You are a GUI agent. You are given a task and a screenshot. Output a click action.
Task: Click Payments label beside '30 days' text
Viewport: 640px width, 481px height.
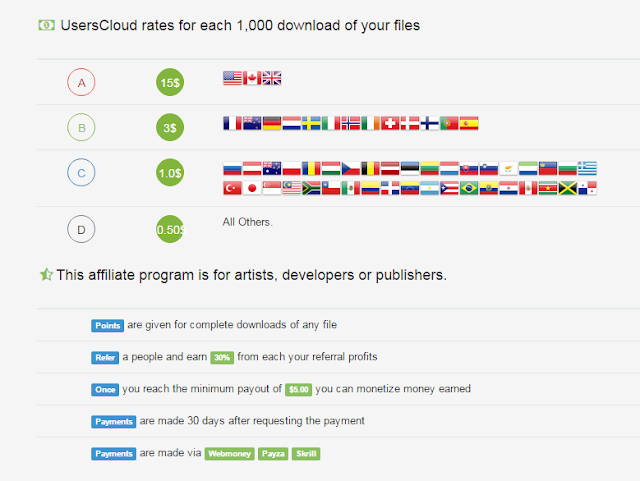(113, 421)
